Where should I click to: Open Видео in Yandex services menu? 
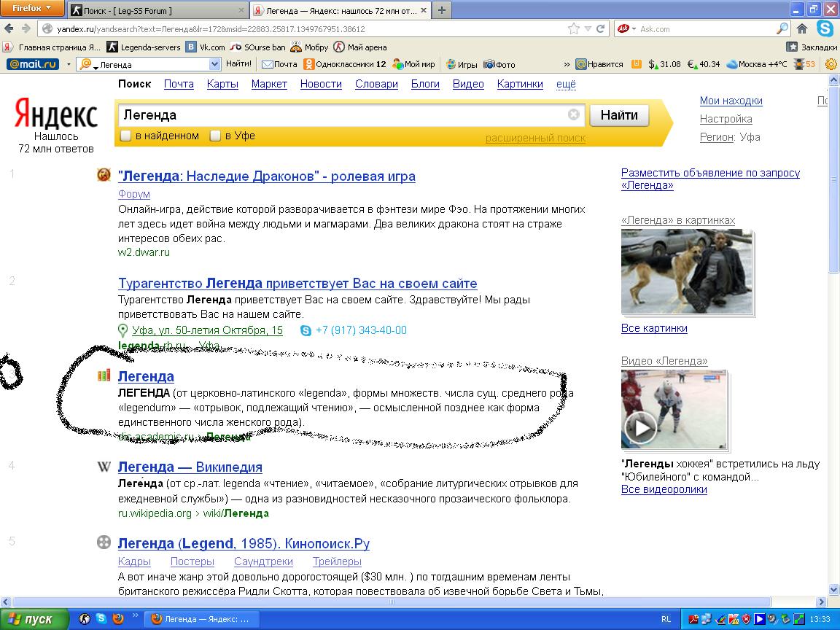pos(468,84)
